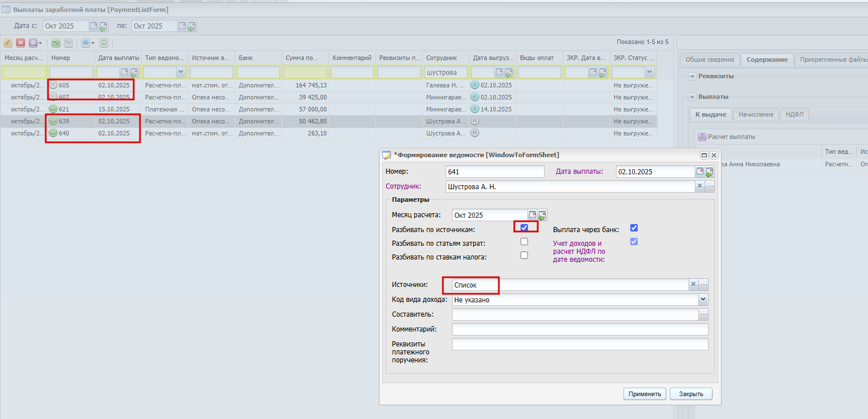
Task: Maximize the 'Формирование ведомости' dialog
Action: click(x=705, y=155)
